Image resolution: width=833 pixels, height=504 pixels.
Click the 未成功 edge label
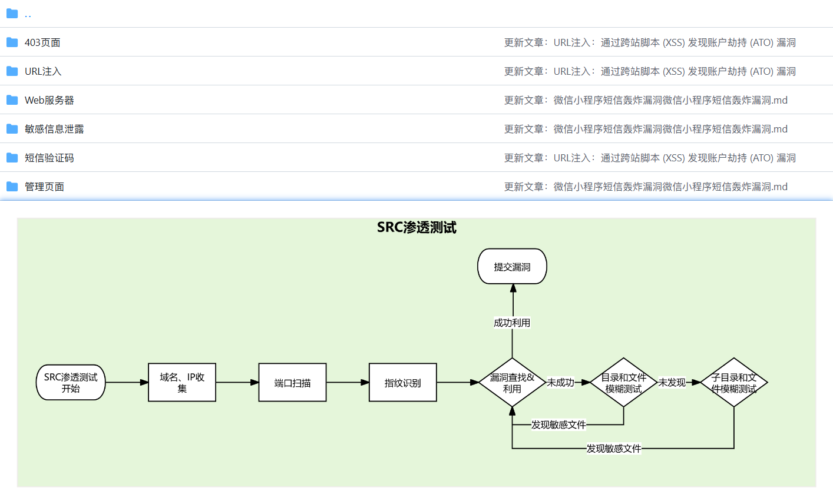pyautogui.click(x=560, y=383)
